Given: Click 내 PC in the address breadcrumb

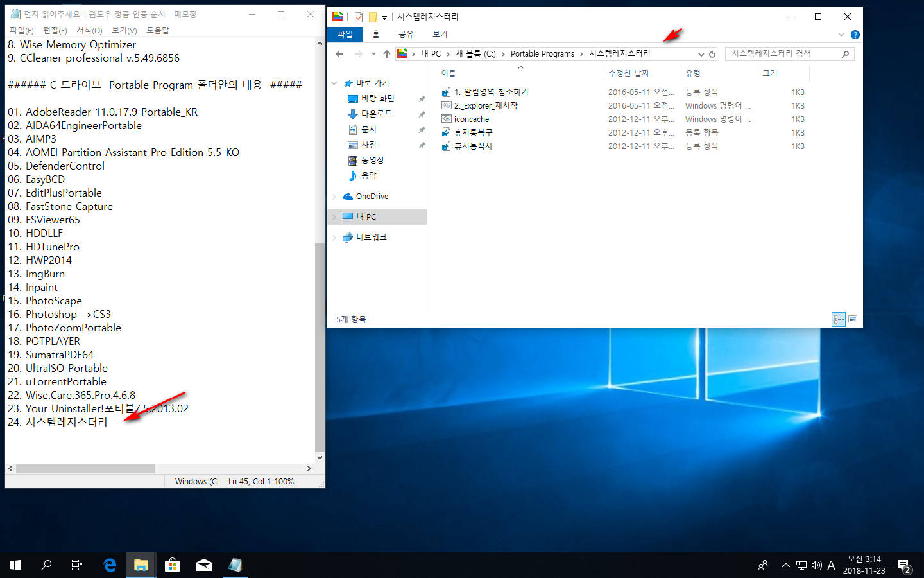Looking at the screenshot, I should [x=431, y=54].
